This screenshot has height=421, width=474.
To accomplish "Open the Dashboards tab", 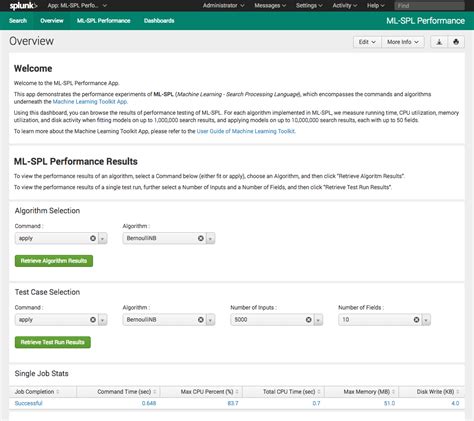I will (159, 21).
